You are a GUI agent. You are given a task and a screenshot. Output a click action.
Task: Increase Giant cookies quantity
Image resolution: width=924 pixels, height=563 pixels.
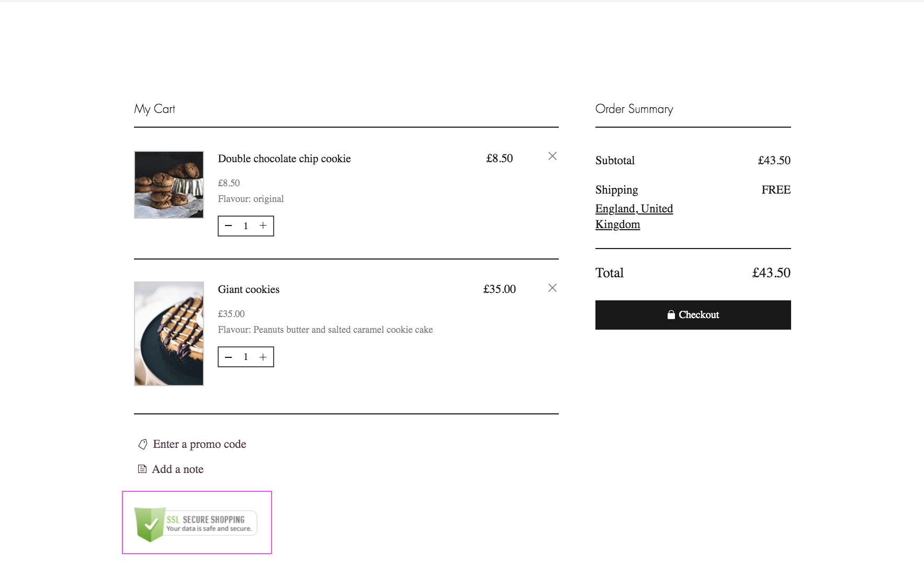[x=263, y=357]
